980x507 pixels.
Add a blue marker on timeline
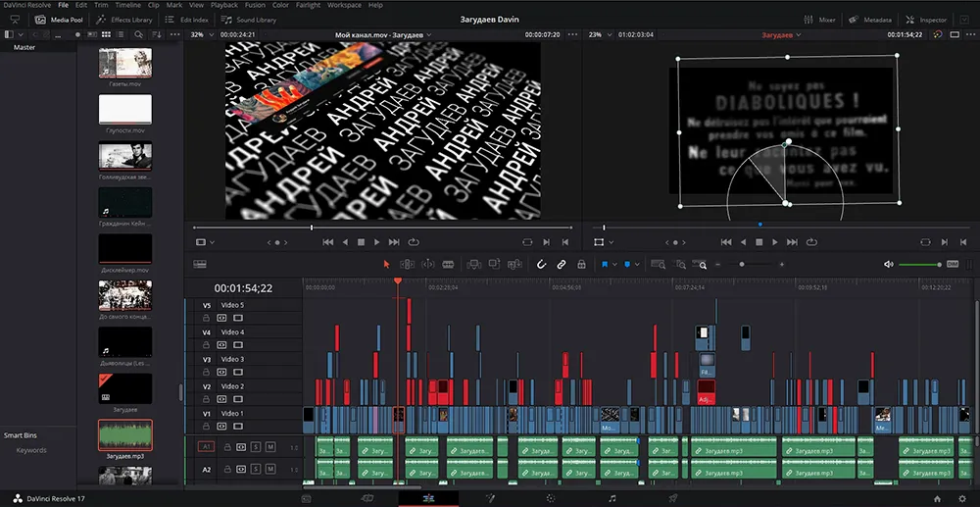click(x=627, y=265)
